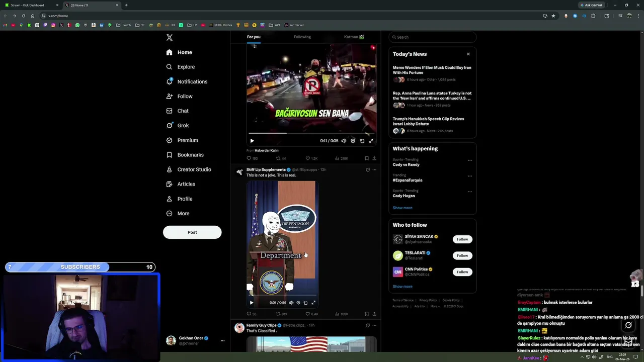Repost the post with 44 reposts
This screenshot has height=362, width=644.
(x=281, y=158)
